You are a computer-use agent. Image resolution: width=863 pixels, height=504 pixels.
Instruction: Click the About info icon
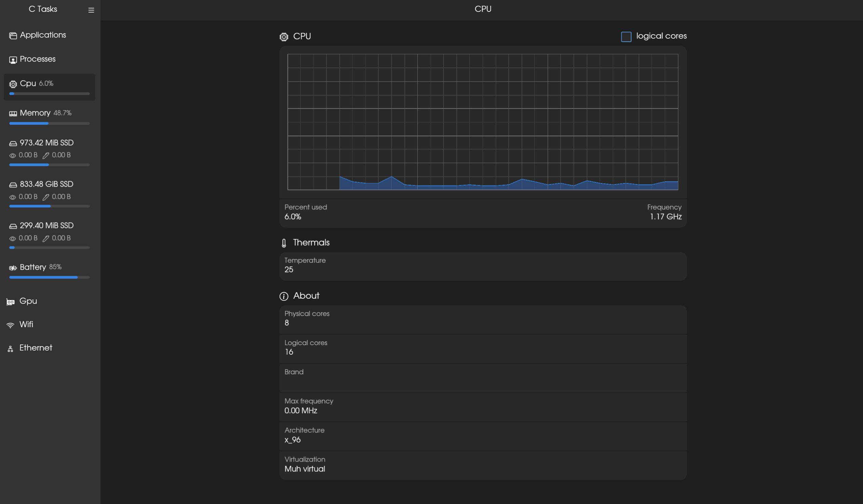point(284,296)
